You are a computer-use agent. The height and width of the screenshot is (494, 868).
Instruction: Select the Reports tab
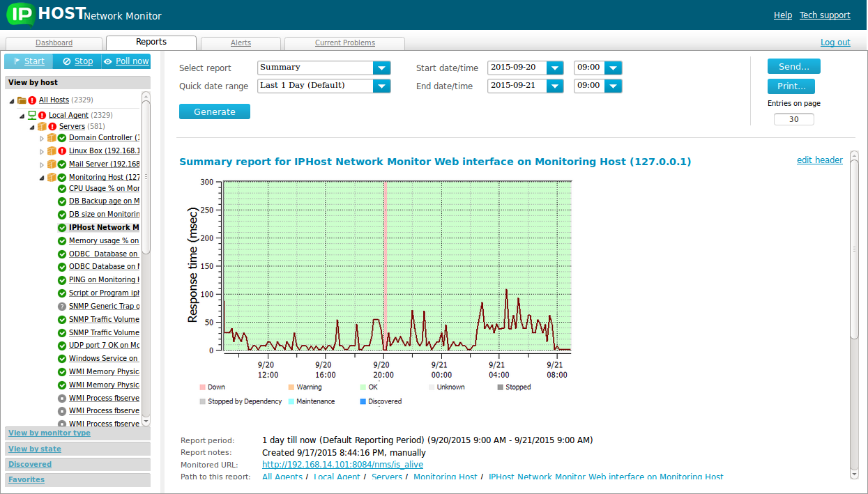pos(151,43)
